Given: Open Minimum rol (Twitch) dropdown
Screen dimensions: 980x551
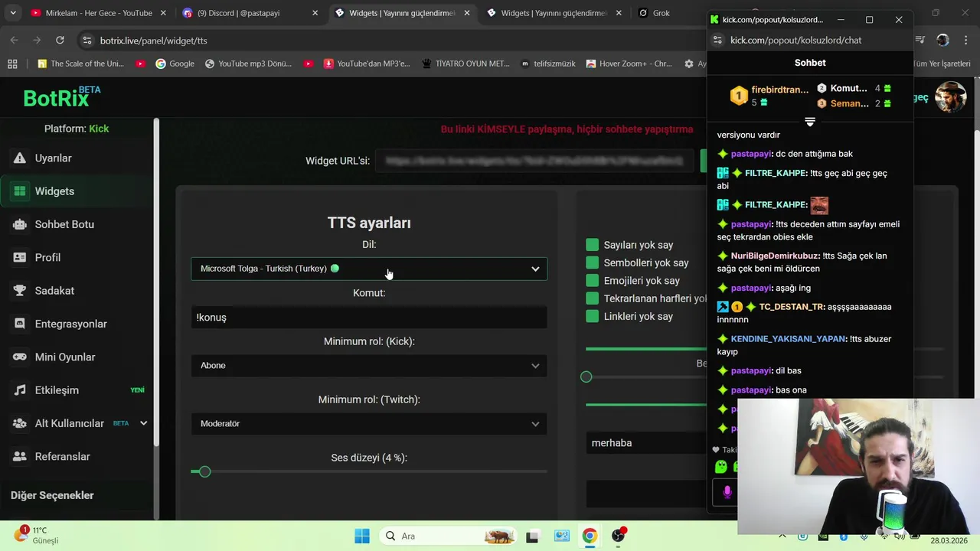Looking at the screenshot, I should tap(369, 424).
